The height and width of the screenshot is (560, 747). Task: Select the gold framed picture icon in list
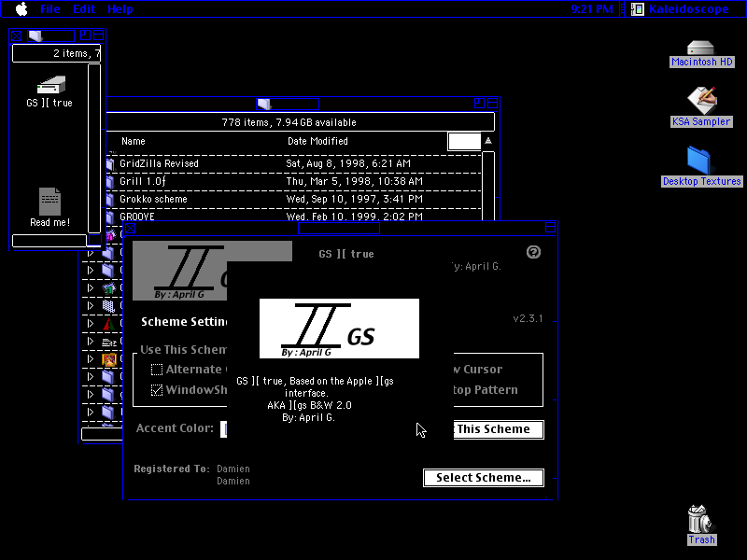pyautogui.click(x=109, y=359)
